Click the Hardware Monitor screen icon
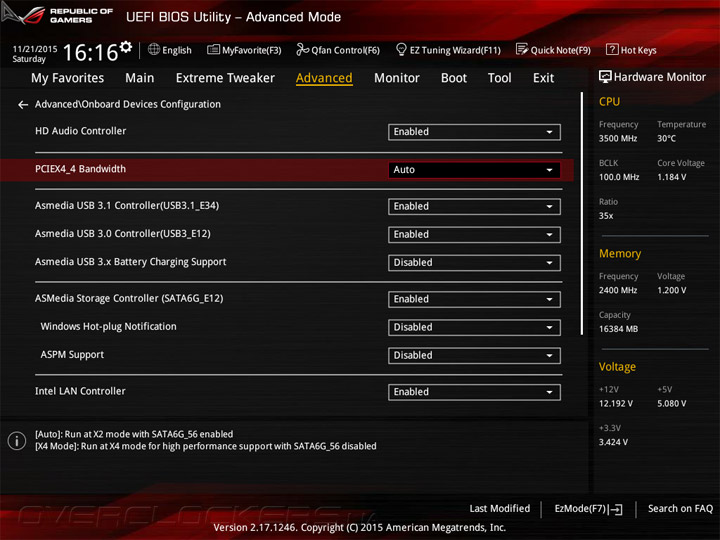 [x=605, y=77]
